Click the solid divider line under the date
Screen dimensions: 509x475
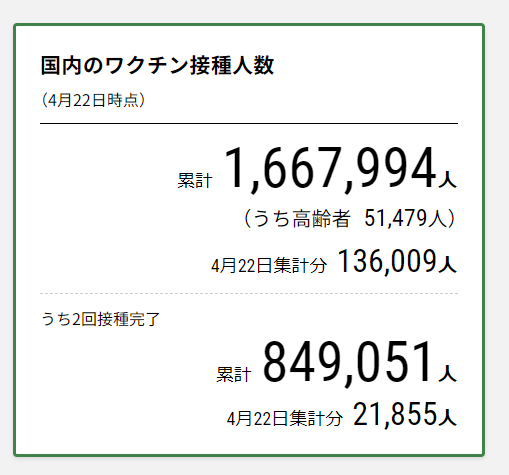(x=249, y=123)
